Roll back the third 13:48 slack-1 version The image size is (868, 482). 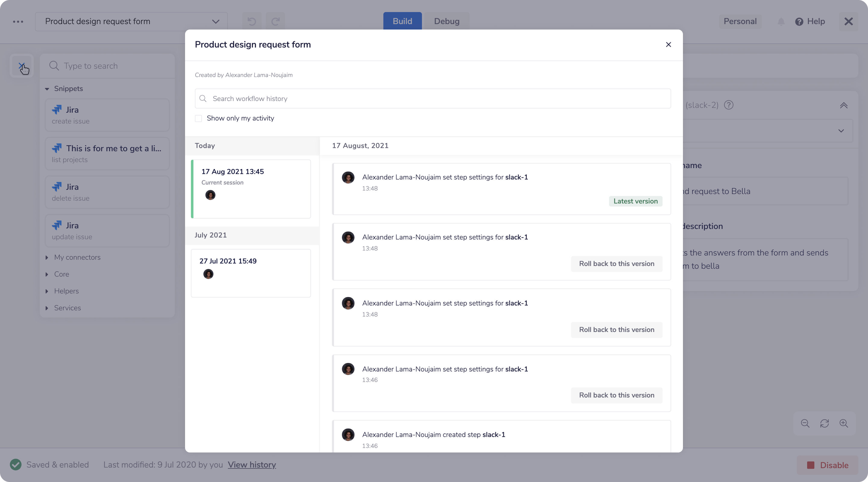pyautogui.click(x=616, y=330)
